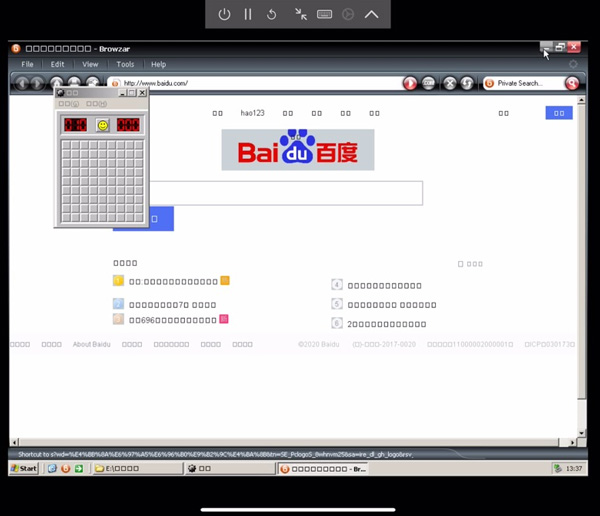Click the top-left tile of Minesweeper grid

tap(66, 145)
